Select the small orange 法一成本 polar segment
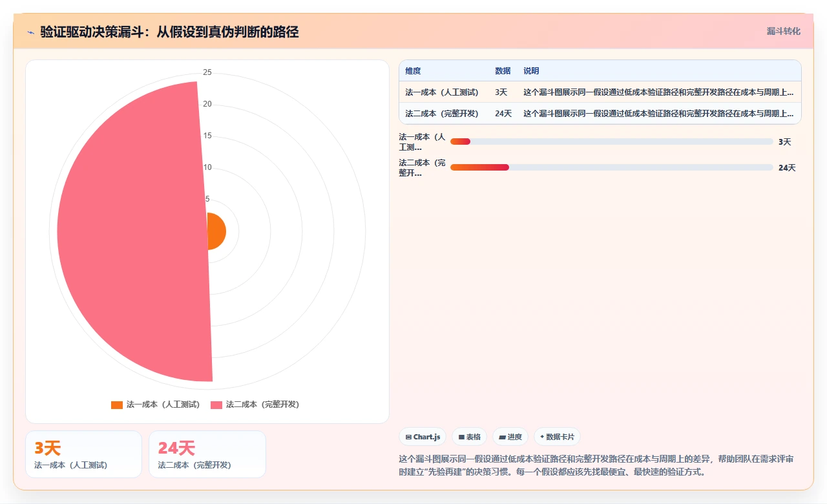Viewport: 827px width, 504px height. [217, 231]
